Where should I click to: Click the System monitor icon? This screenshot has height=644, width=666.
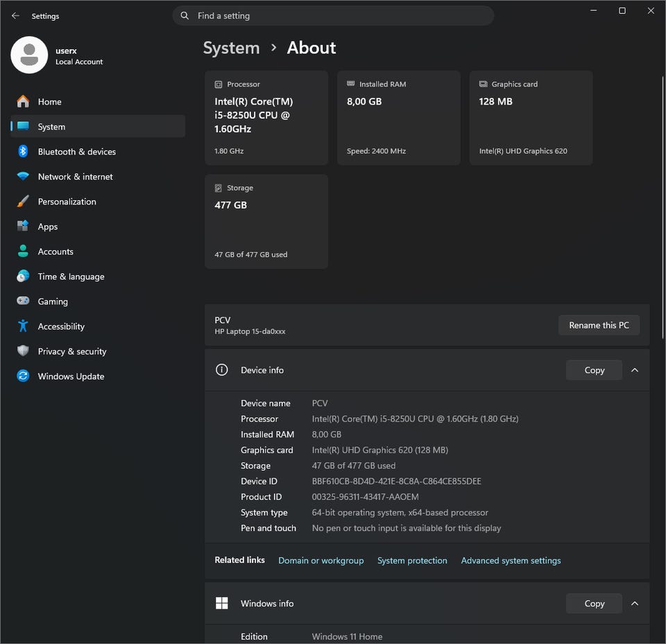[x=23, y=126]
